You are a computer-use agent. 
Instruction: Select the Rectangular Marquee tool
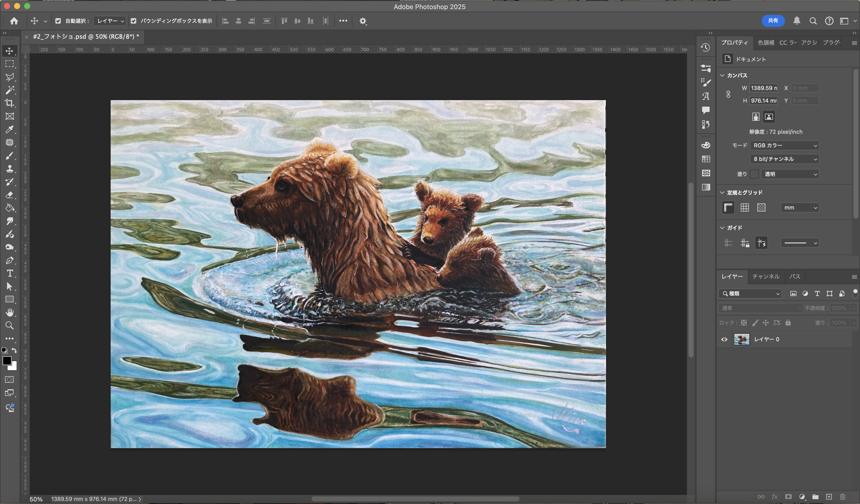(10, 64)
